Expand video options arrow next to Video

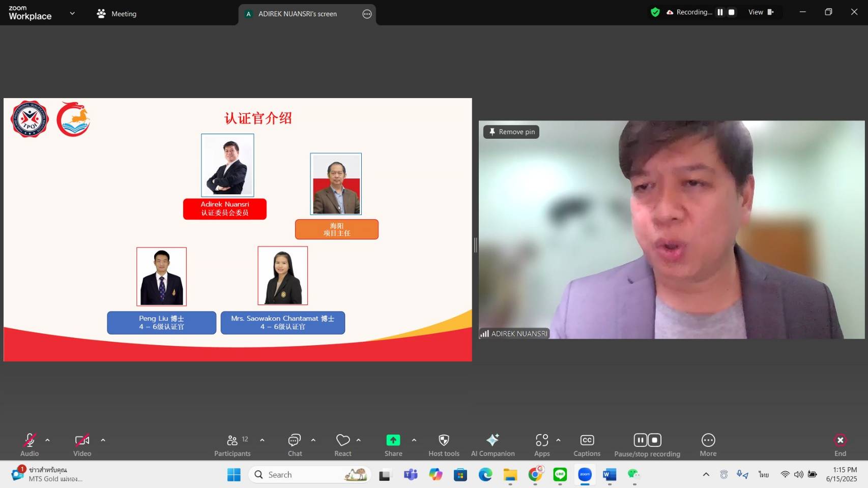coord(103,440)
